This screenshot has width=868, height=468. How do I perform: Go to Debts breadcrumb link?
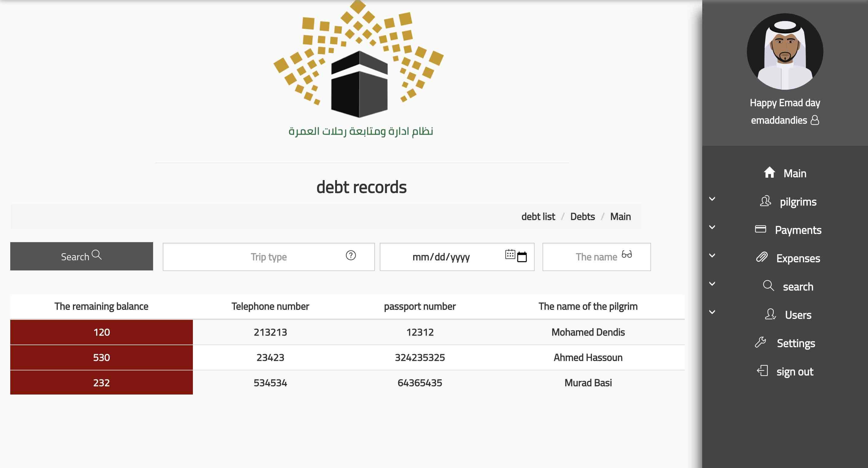pos(582,217)
